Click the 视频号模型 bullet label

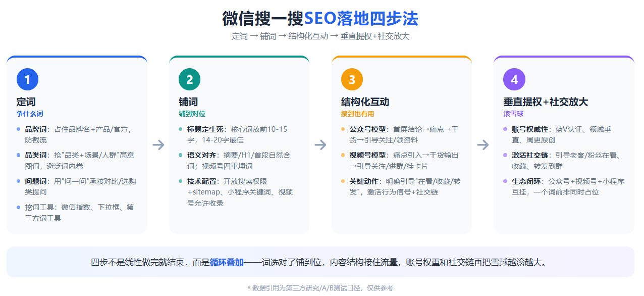coord(367,155)
